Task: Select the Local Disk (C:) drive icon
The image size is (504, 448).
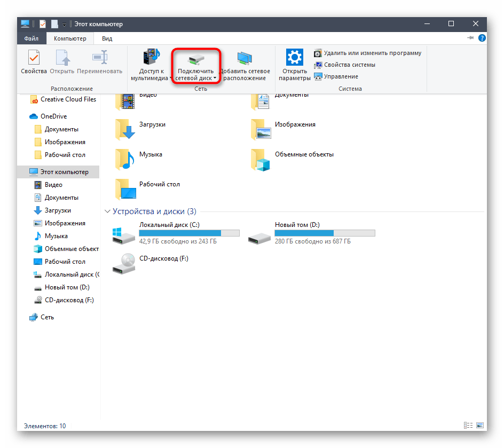Action: pos(123,234)
